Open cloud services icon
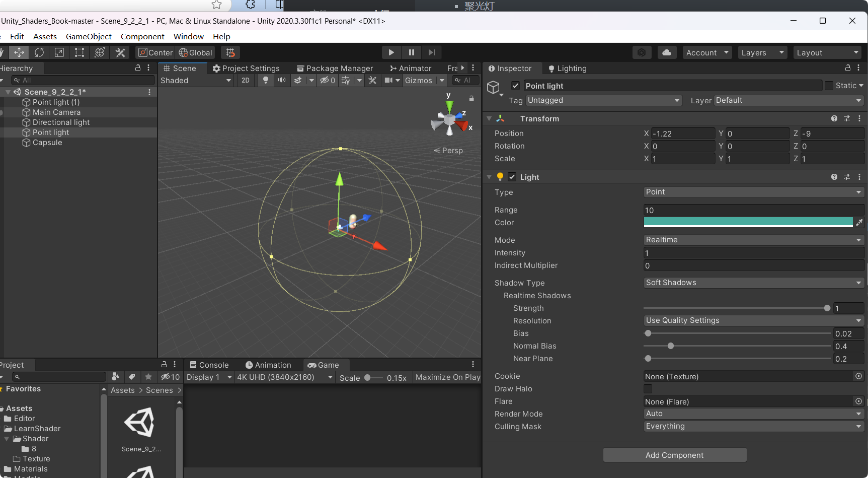 tap(667, 52)
